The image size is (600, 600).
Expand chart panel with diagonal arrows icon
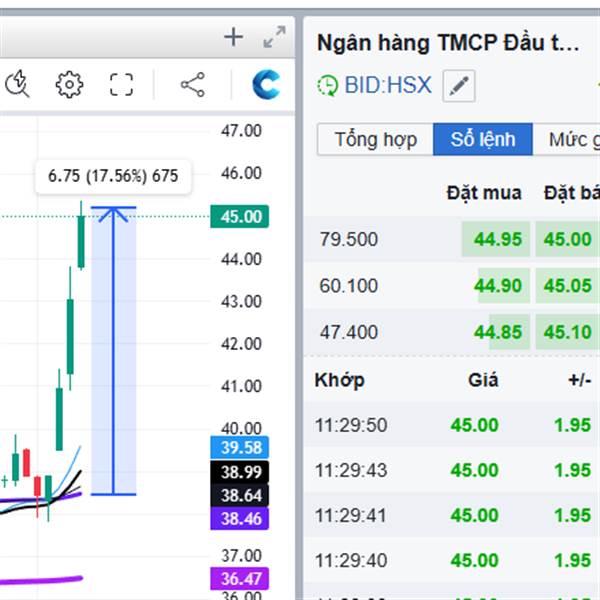pyautogui.click(x=274, y=37)
